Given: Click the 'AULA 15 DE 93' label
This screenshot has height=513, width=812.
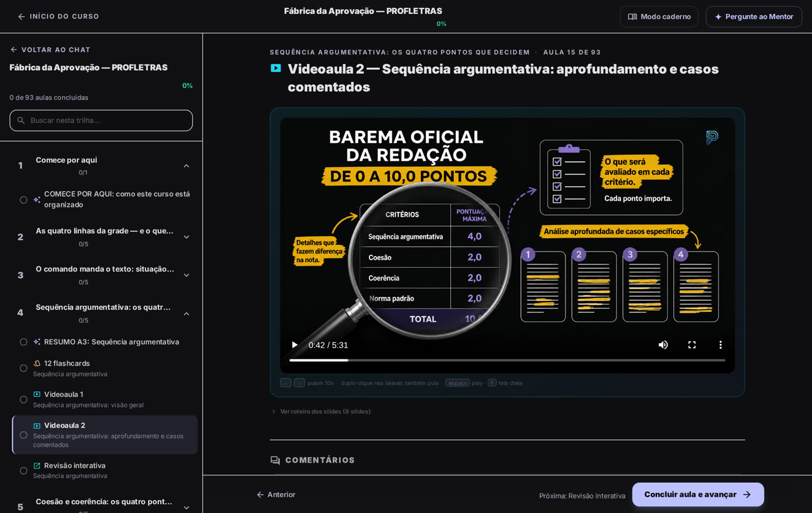Looking at the screenshot, I should (572, 52).
